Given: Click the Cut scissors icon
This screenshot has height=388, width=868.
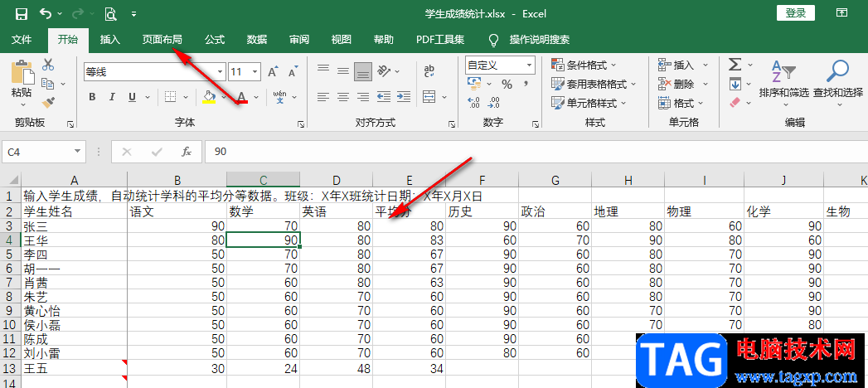Looking at the screenshot, I should point(48,65).
